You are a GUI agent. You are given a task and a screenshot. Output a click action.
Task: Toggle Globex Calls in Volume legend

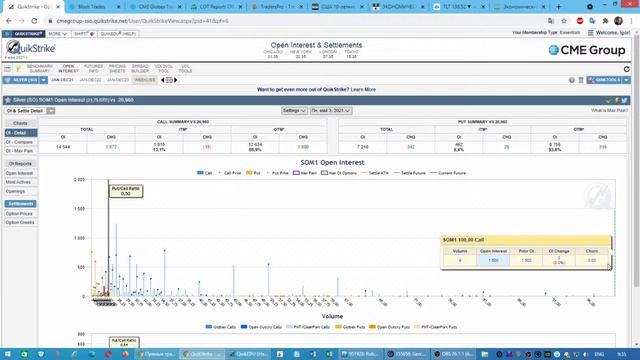(221, 327)
